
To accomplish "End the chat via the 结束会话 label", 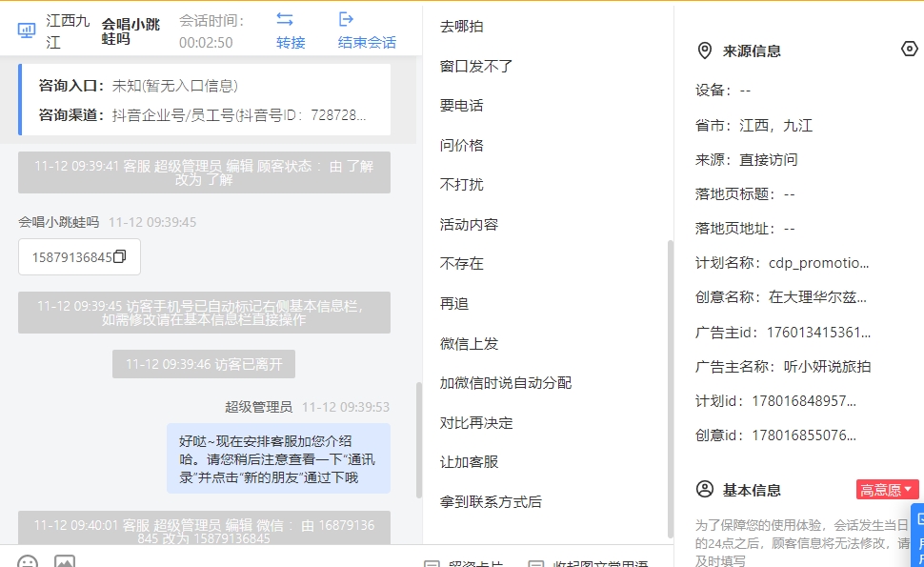I will coord(367,43).
